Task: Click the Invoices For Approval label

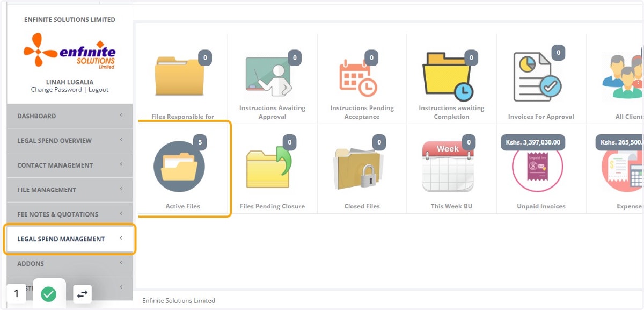Action: 541,117
